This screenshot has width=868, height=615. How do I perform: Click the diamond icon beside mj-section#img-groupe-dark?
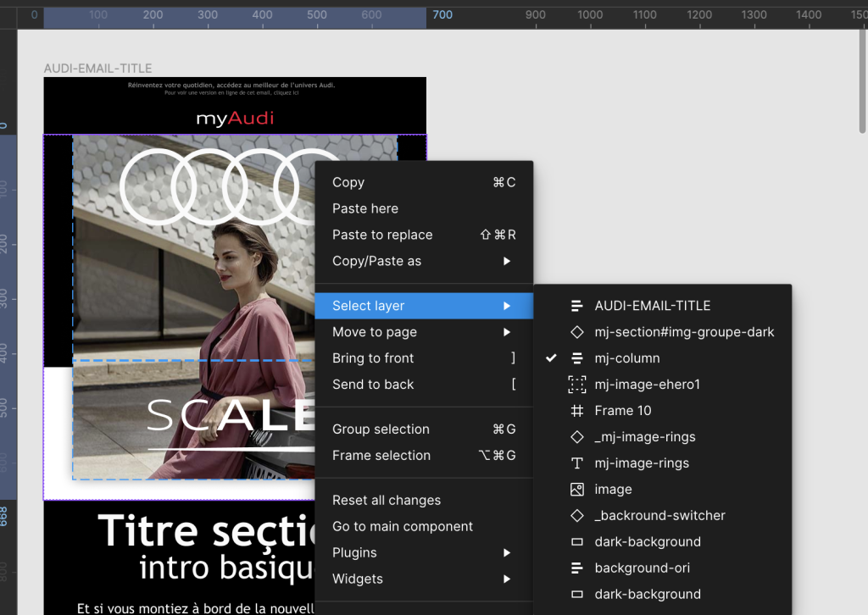576,332
